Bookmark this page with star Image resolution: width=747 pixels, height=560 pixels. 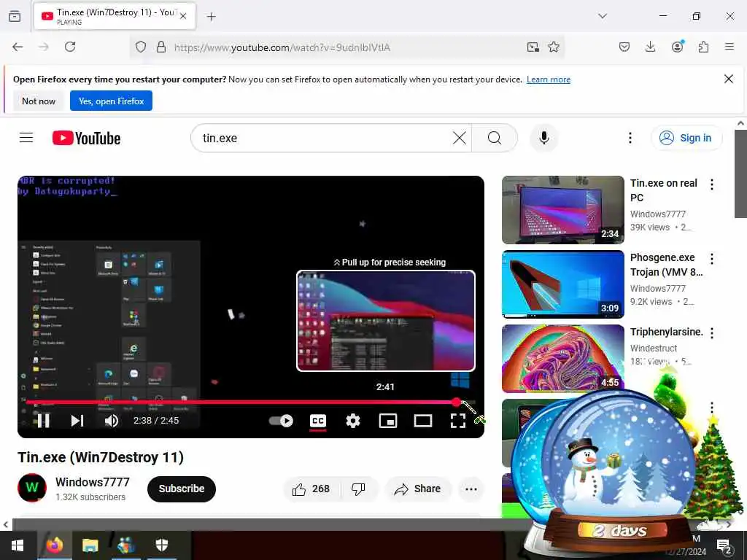(x=554, y=47)
